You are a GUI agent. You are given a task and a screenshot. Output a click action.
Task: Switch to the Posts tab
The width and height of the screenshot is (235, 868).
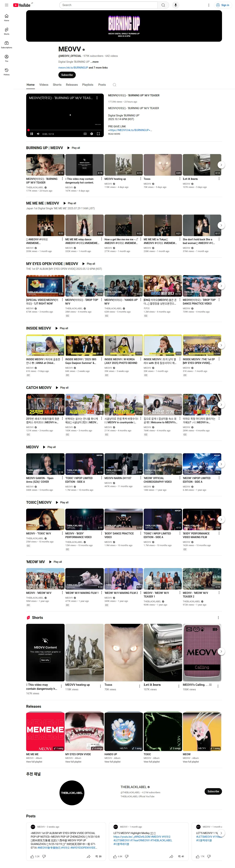[x=102, y=85]
